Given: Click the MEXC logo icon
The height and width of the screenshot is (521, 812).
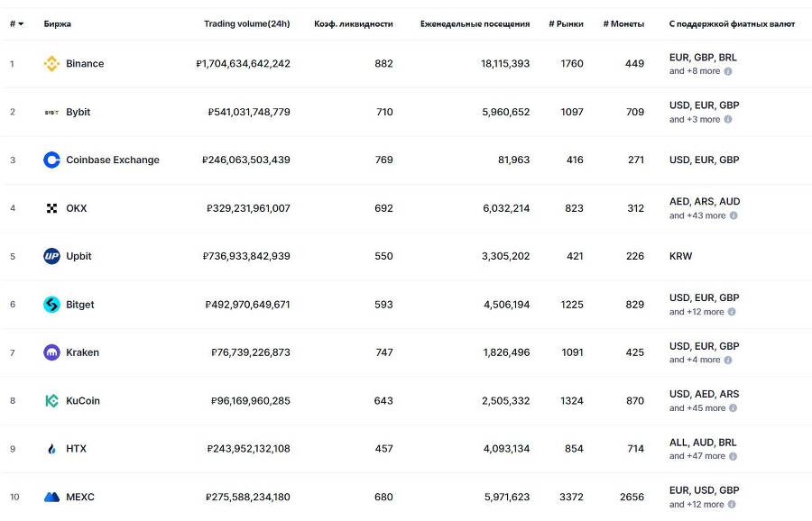Looking at the screenshot, I should [x=51, y=498].
